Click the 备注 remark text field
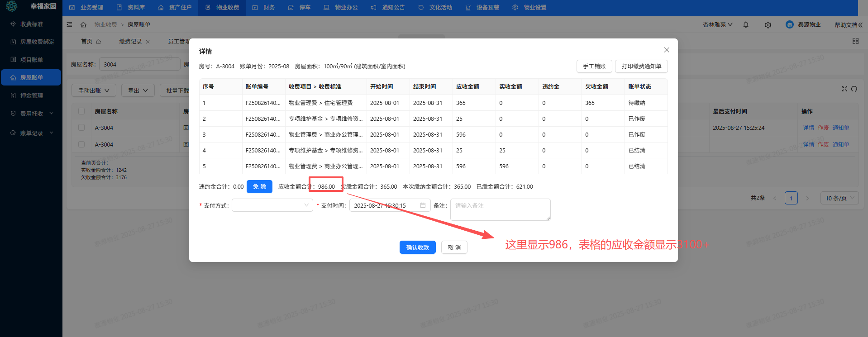The width and height of the screenshot is (868, 337). (x=500, y=209)
